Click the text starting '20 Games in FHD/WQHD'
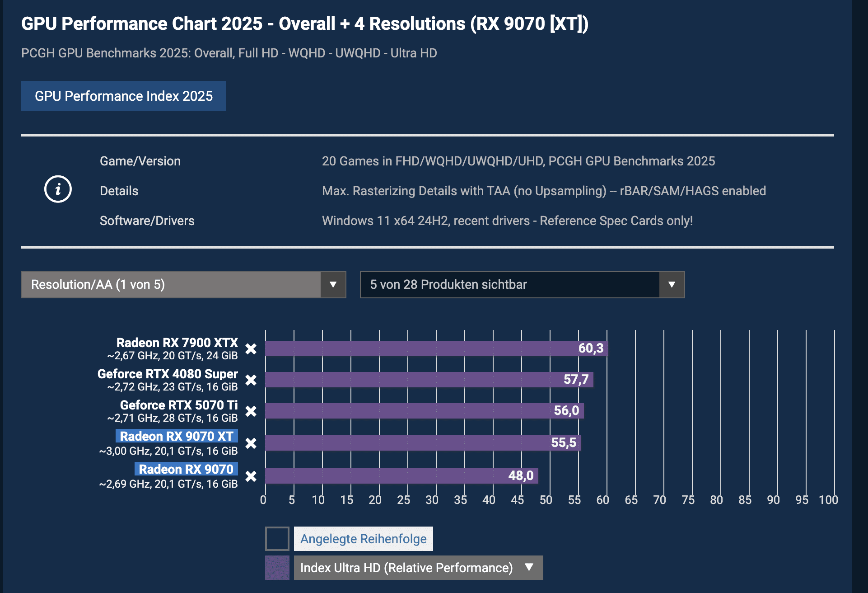This screenshot has height=593, width=868. [518, 161]
